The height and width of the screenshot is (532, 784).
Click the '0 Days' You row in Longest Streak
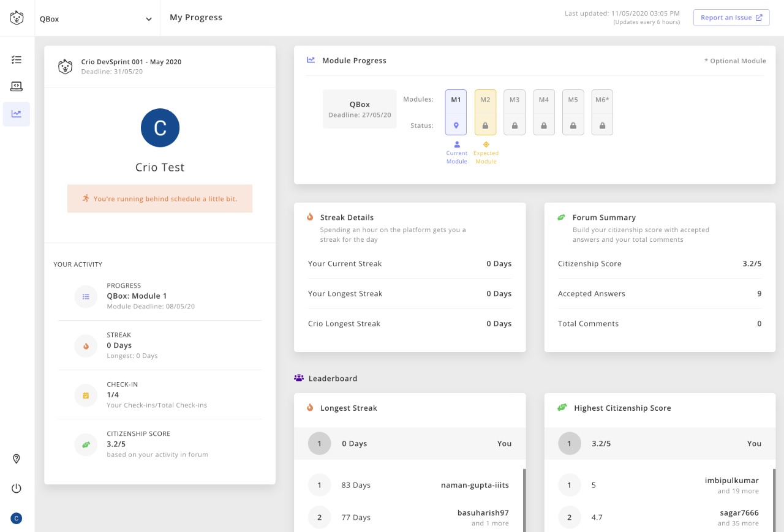coord(410,444)
